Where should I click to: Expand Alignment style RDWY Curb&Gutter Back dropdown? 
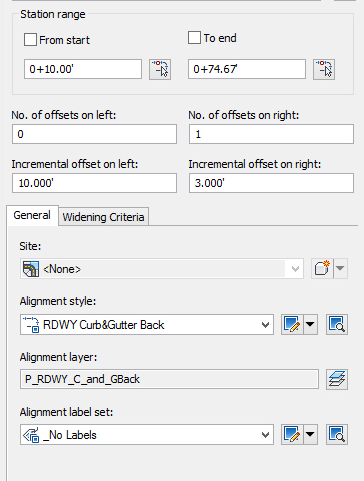(147, 324)
